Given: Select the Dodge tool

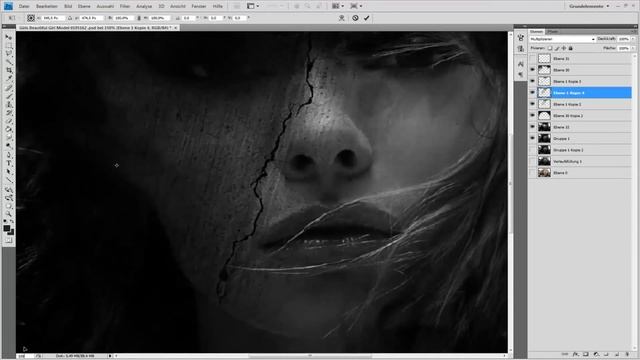Looking at the screenshot, I should click(x=9, y=146).
